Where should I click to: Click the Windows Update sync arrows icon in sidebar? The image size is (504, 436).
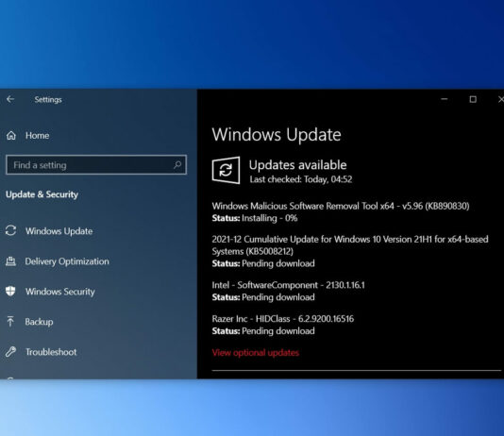pos(10,230)
